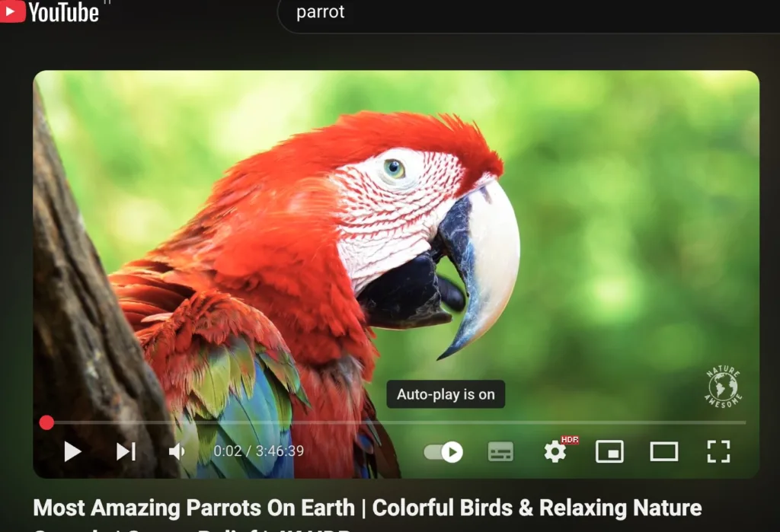Open the "Most Amazing Parrots On Earth" title
Screen dimensions: 780x532
tap(367, 508)
